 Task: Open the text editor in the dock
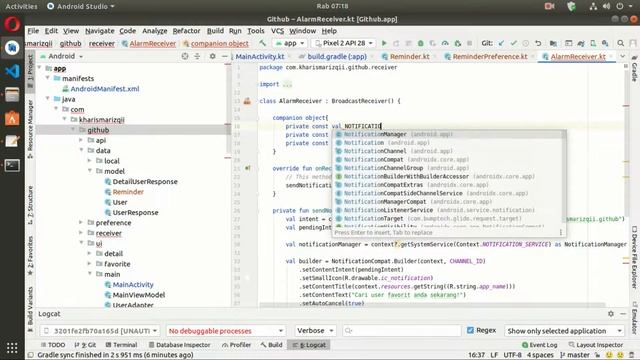click(12, 142)
